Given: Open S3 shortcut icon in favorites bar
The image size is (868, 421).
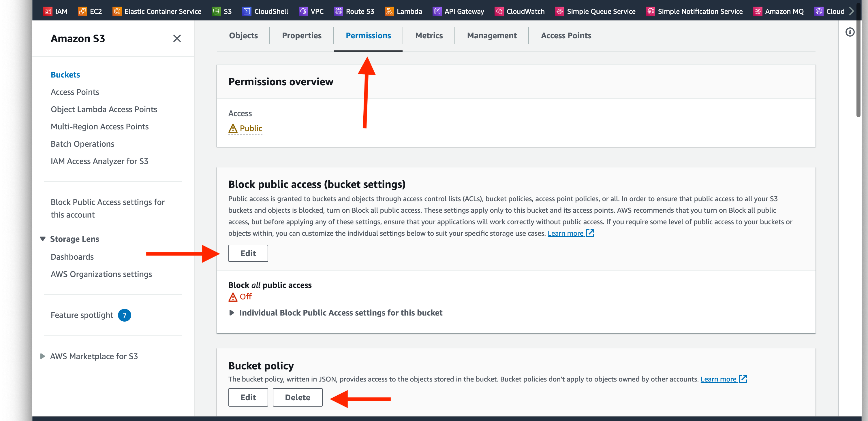Looking at the screenshot, I should click(216, 12).
